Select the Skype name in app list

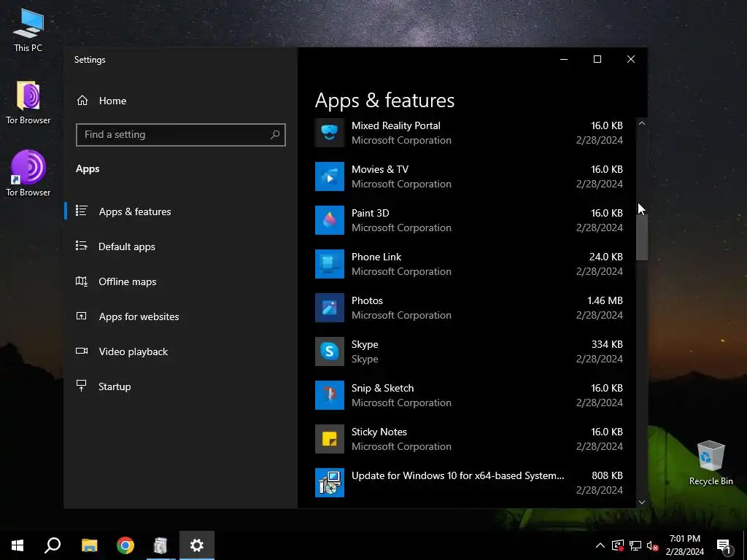[x=365, y=345]
